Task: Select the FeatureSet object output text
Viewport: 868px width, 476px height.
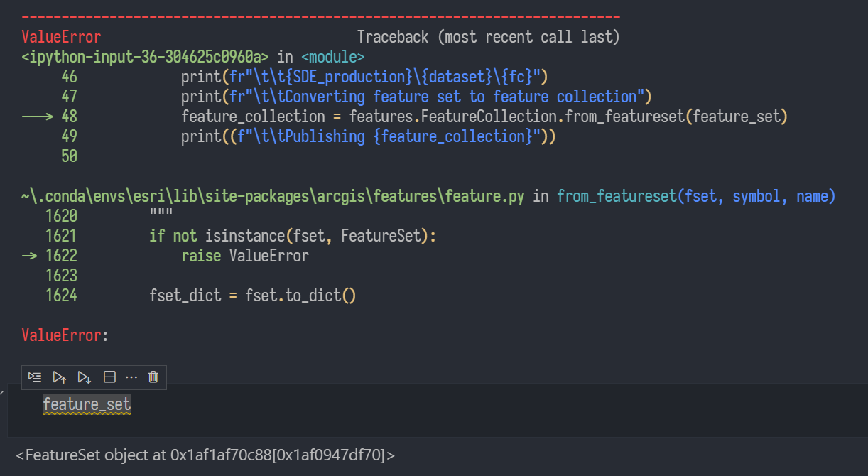Action: pos(205,455)
